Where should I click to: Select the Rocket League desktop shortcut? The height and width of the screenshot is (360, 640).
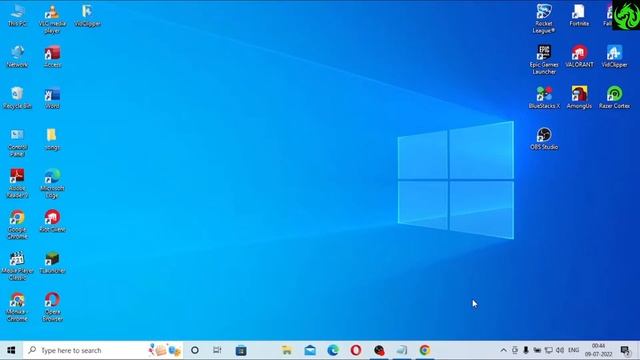point(544,19)
